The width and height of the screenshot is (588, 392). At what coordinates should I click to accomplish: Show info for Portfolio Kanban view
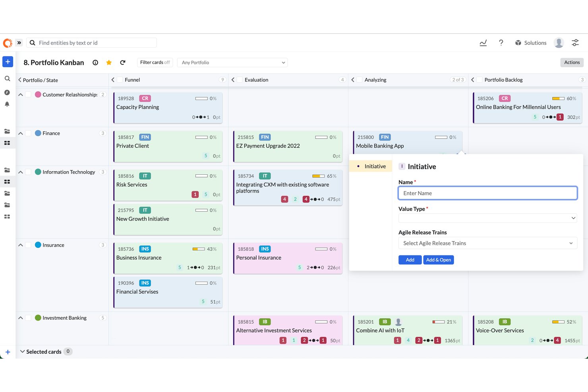coord(95,62)
